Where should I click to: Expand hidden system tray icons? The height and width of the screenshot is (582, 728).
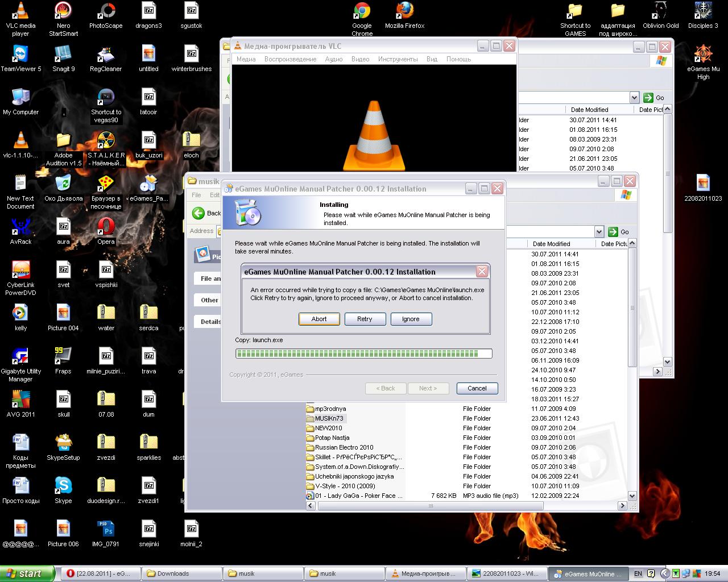tap(664, 573)
